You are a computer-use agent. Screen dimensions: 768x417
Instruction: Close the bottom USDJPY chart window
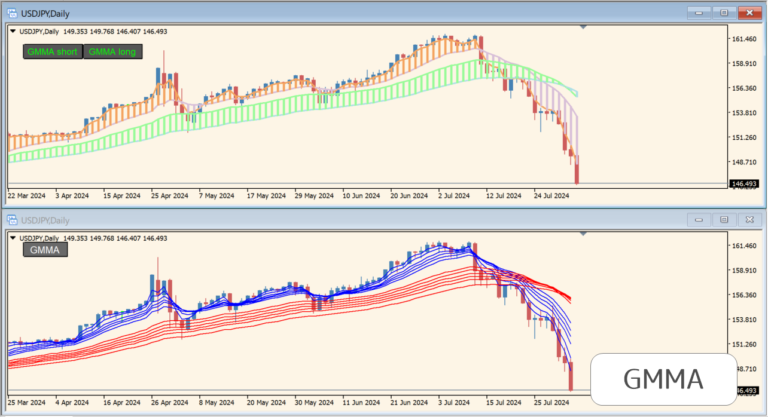748,219
